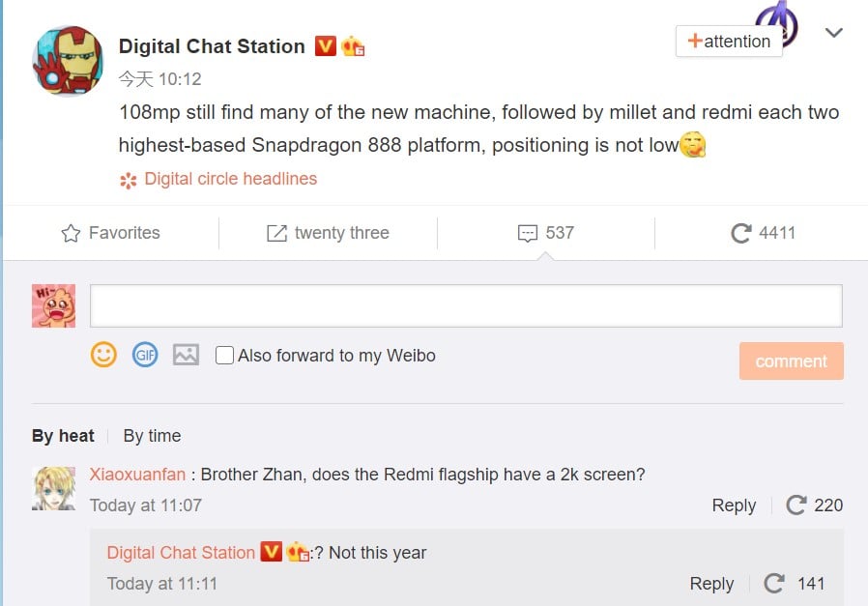Reply to Xiaoxuanfan's comment
The image size is (868, 606).
734,505
